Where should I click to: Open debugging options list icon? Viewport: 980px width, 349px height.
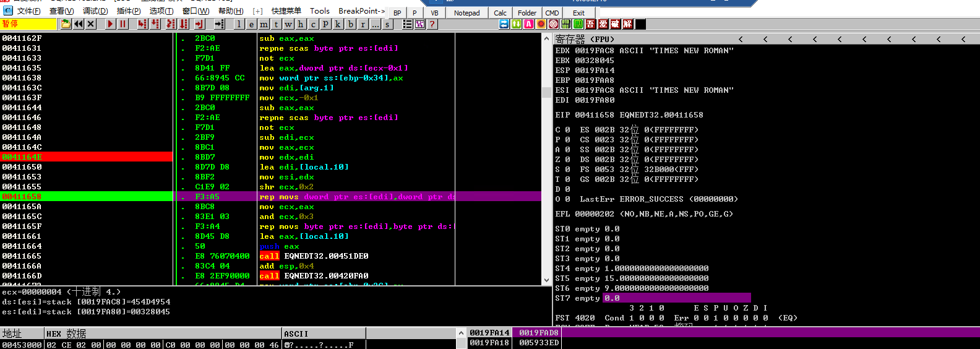(x=407, y=24)
